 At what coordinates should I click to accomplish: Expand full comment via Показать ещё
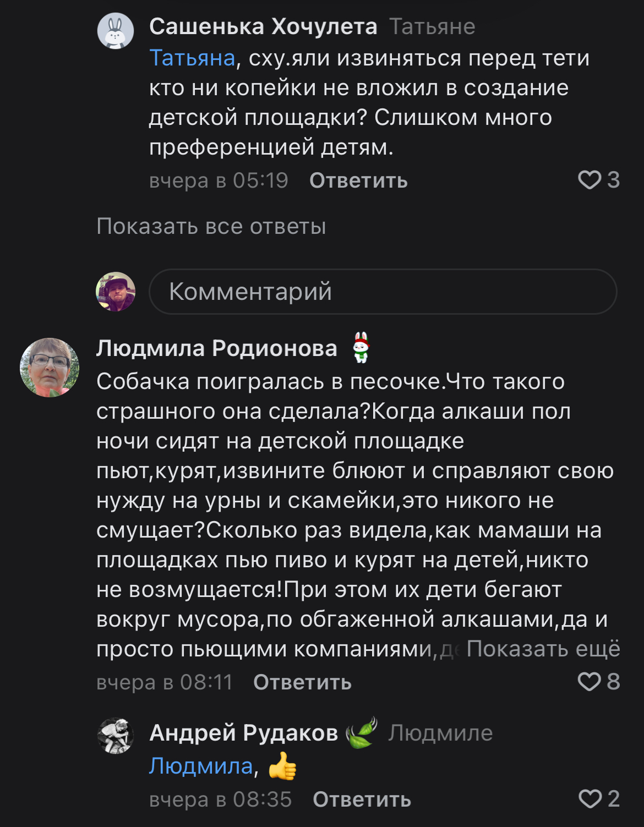click(543, 649)
